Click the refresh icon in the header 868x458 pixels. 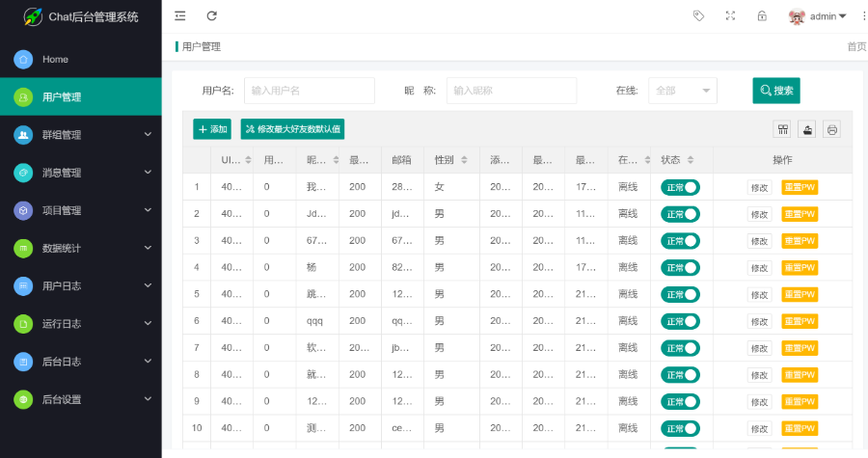pos(212,15)
